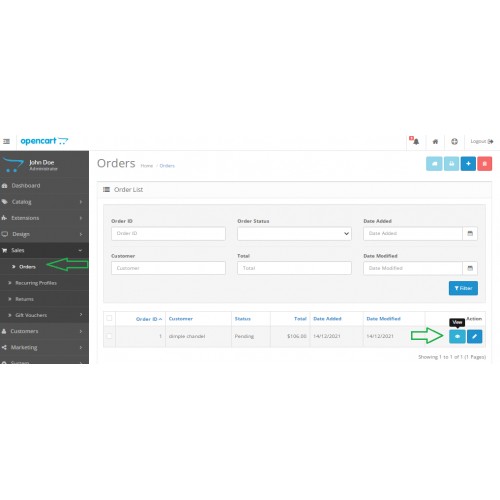
Task: Click the red delete order button
Action: 485,164
